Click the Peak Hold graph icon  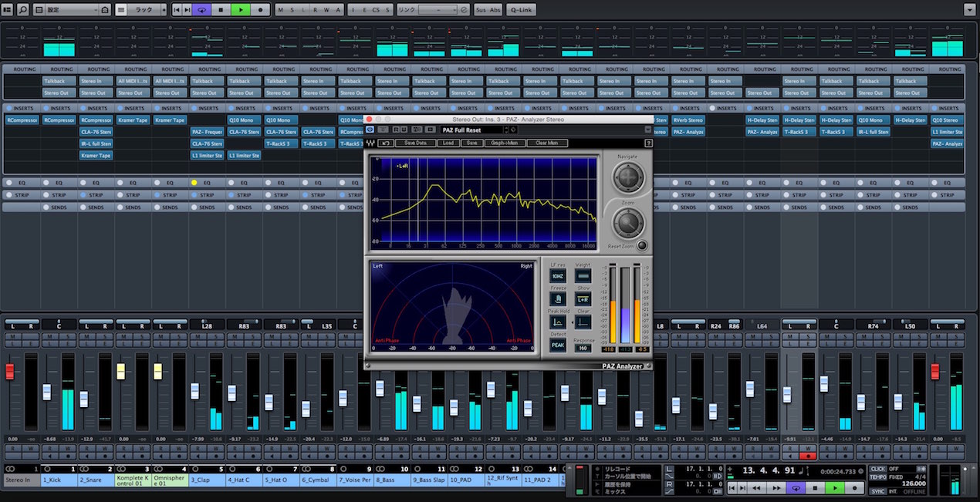click(x=558, y=322)
